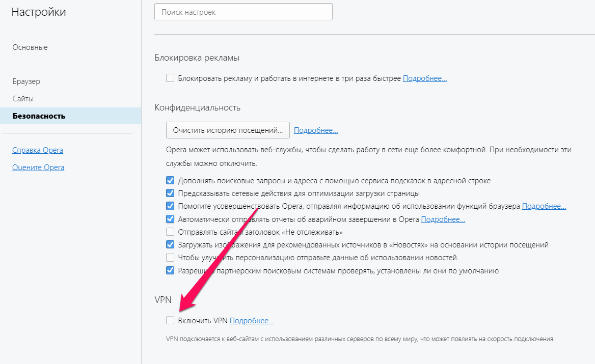Disable automatic crash report sending

pos(170,219)
